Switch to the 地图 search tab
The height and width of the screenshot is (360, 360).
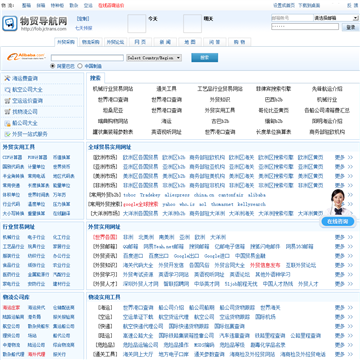point(190,42)
